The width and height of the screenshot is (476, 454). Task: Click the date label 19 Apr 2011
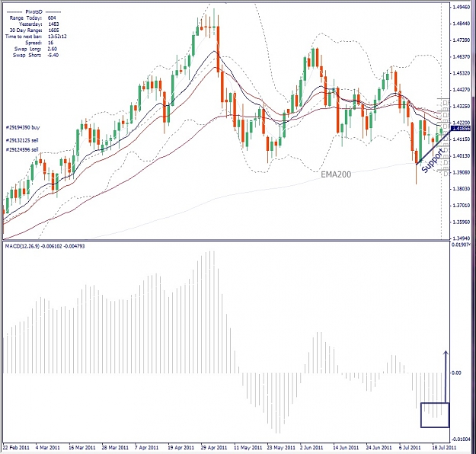pos(180,448)
